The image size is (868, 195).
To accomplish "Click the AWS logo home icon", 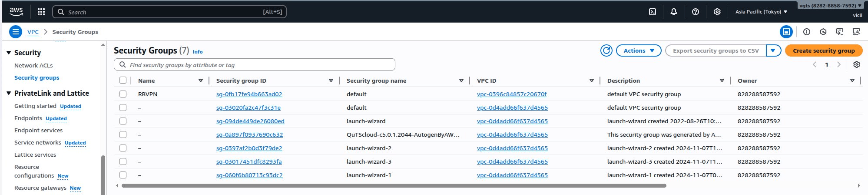I will 17,12.
